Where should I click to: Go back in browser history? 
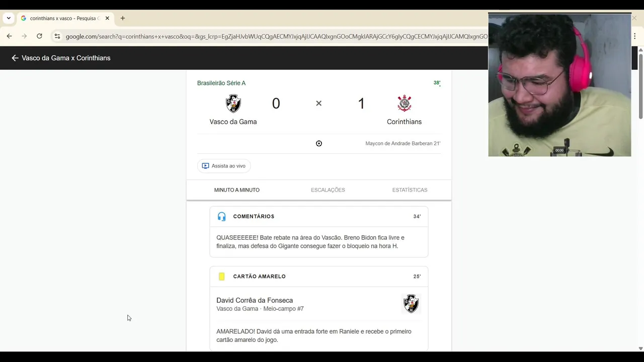(9, 36)
